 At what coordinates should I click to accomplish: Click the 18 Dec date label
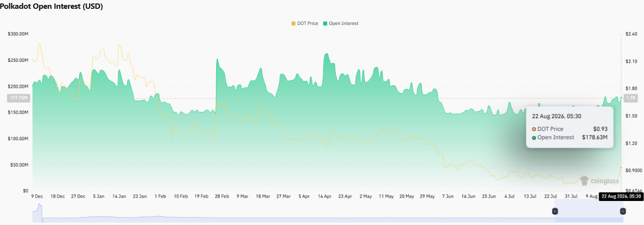point(57,196)
